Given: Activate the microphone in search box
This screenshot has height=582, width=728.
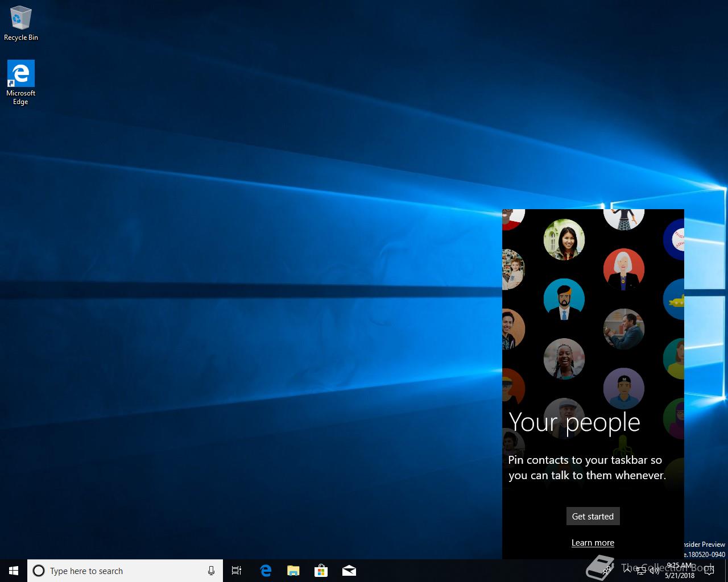Looking at the screenshot, I should 211,571.
